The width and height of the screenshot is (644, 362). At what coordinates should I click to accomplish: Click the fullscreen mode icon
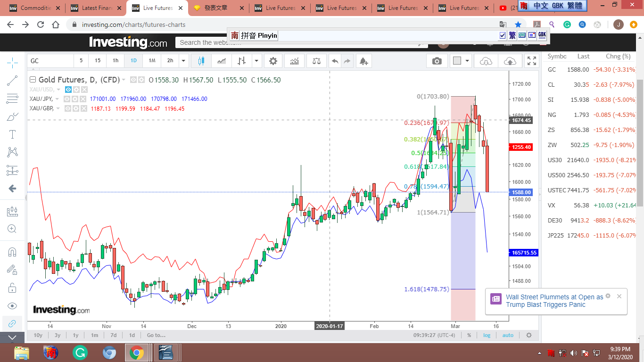(531, 61)
